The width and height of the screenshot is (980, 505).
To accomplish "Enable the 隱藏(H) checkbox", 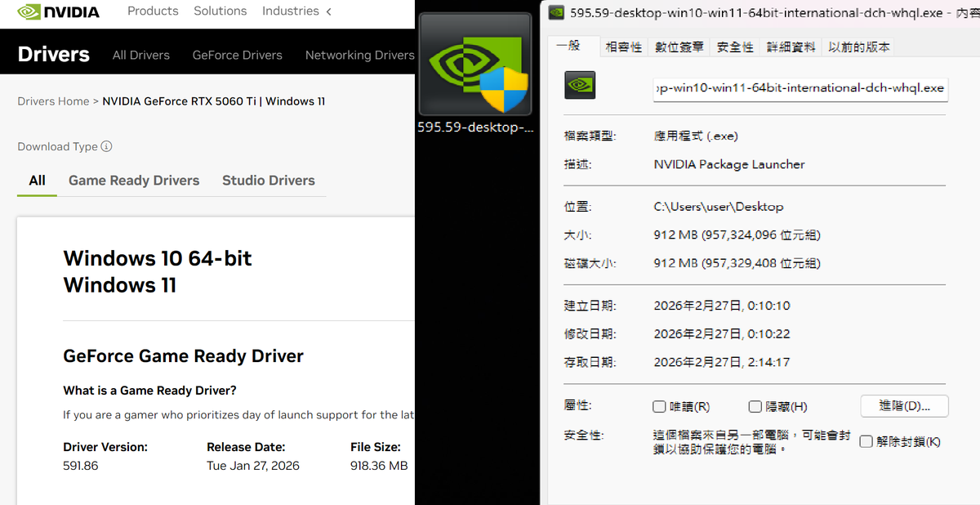I will tap(755, 407).
